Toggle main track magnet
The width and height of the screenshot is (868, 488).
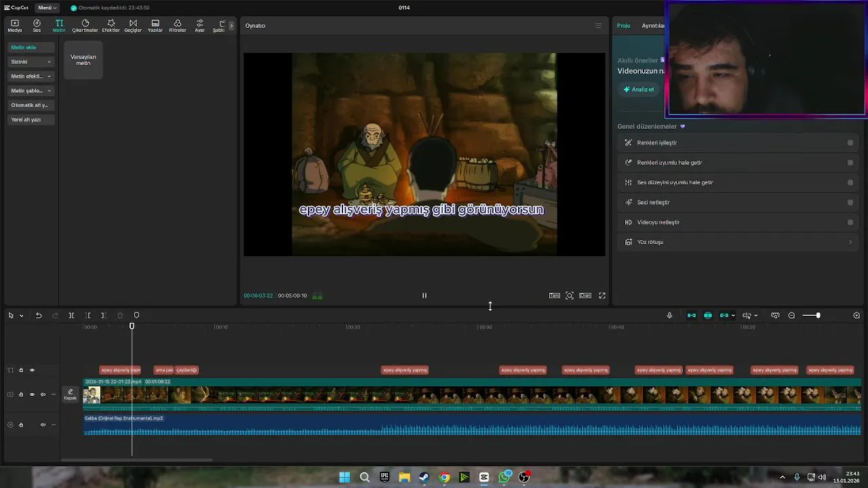pos(692,315)
